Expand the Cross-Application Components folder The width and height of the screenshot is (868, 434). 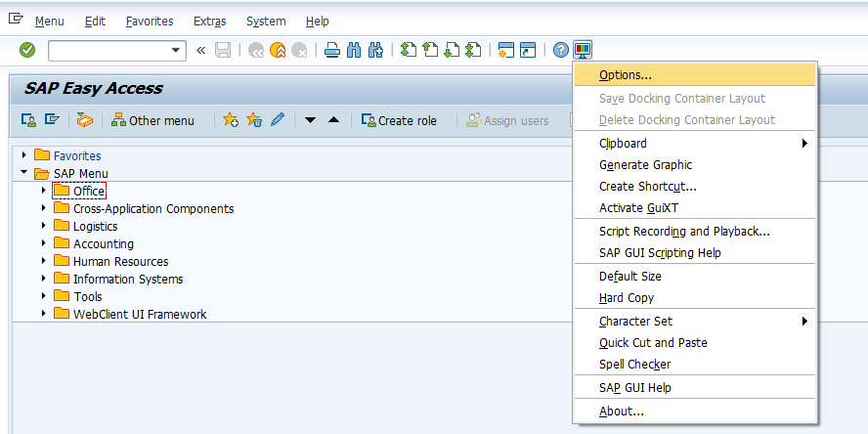click(x=44, y=208)
